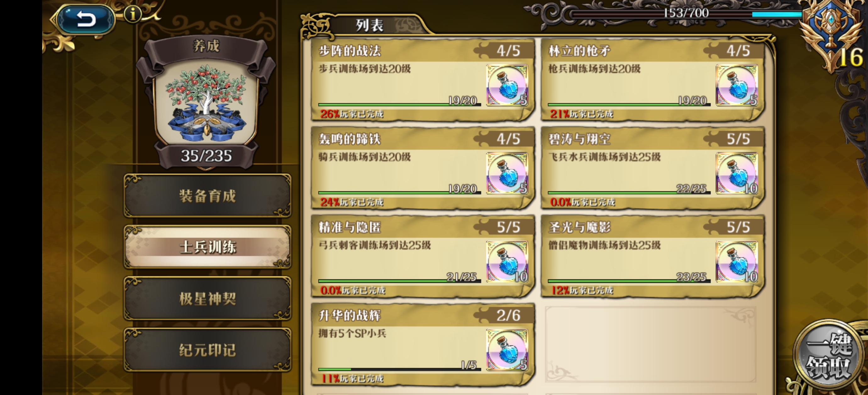
Task: Switch to the 极星神契 section
Action: click(207, 298)
